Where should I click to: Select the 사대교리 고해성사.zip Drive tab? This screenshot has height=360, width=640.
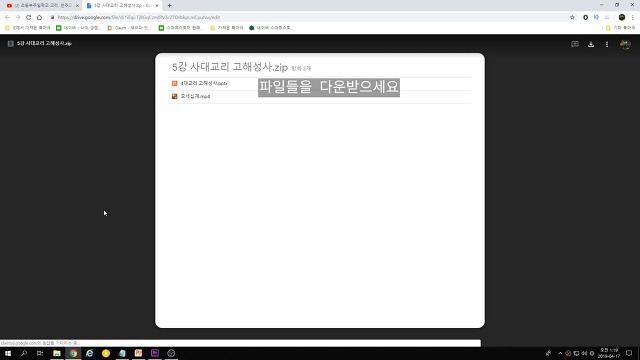pyautogui.click(x=122, y=6)
